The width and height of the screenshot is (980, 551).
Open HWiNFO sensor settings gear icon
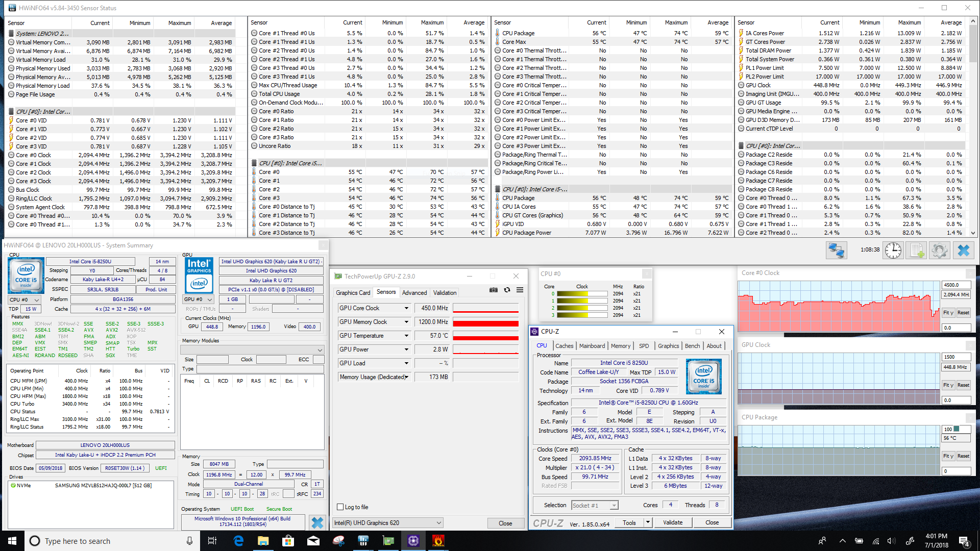tap(940, 251)
